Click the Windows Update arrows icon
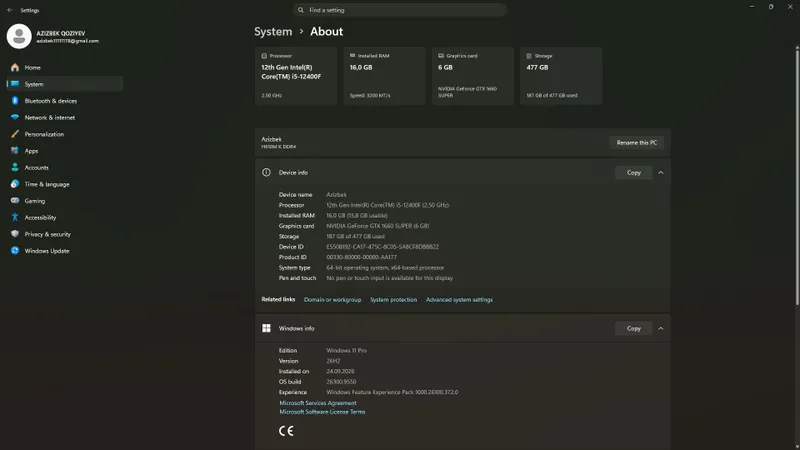 (x=15, y=251)
